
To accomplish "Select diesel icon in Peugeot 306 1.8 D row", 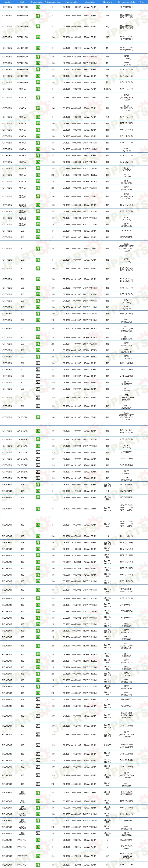I will (x=38, y=700).
